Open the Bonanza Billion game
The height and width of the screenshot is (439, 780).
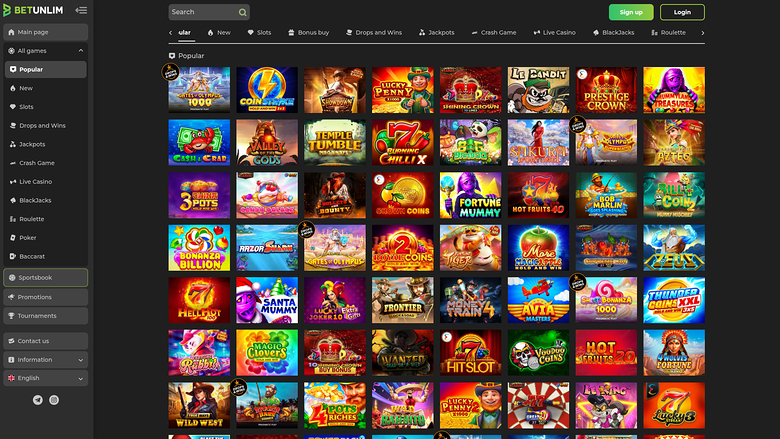(x=199, y=248)
